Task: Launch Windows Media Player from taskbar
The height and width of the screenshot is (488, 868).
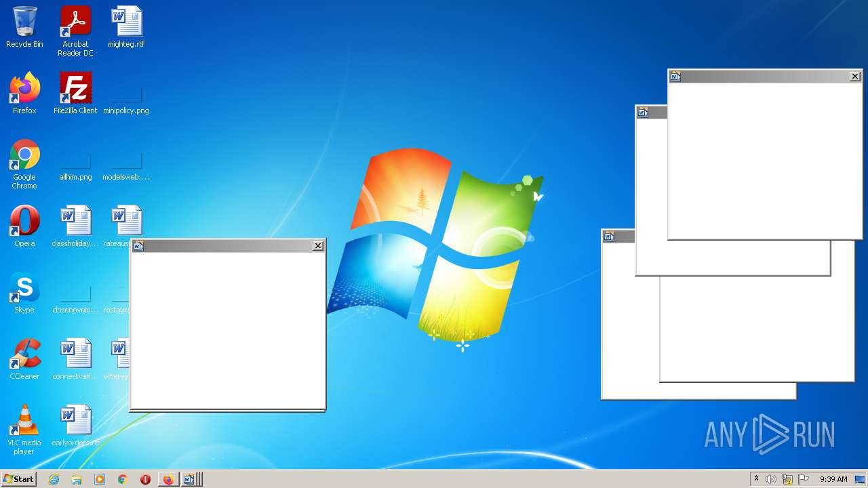Action: (100, 479)
